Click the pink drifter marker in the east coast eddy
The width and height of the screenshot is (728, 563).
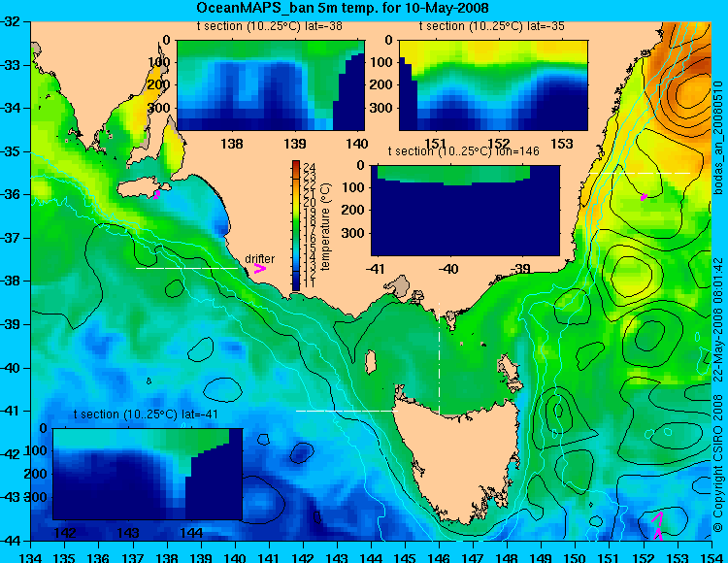pos(644,197)
